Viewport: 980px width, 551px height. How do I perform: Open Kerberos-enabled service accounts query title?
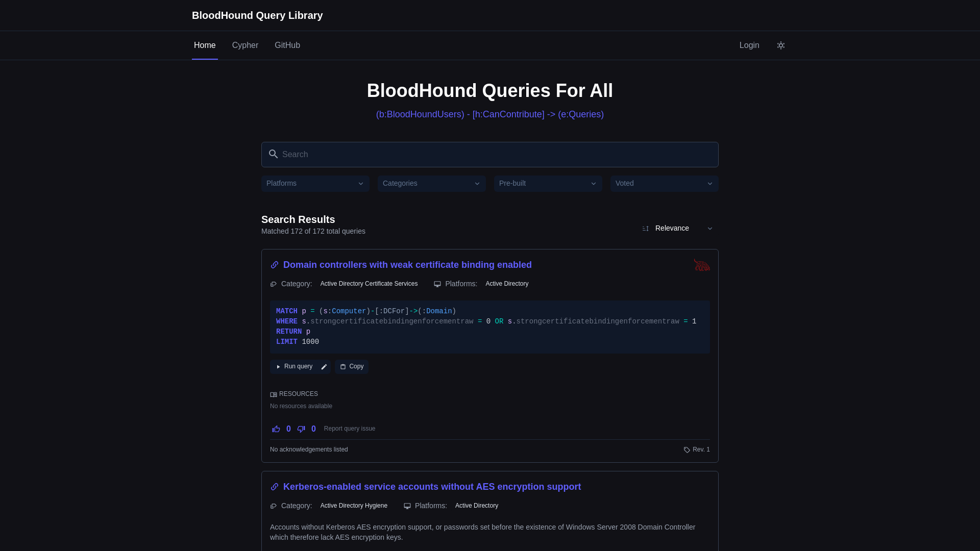[x=432, y=487]
